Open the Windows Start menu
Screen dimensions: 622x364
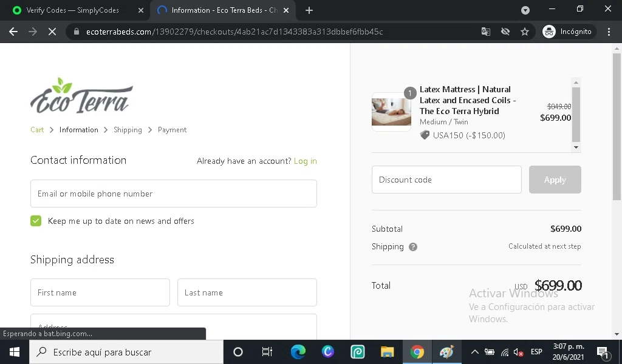click(x=15, y=352)
